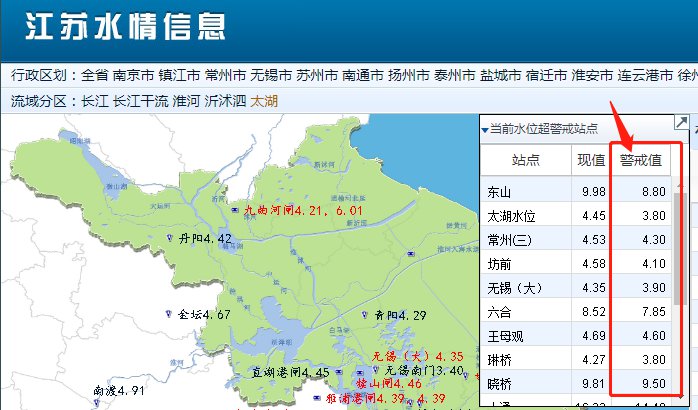Viewport: 698px width, 410px height.
Task: Select 盐城市 region link
Action: [500, 75]
